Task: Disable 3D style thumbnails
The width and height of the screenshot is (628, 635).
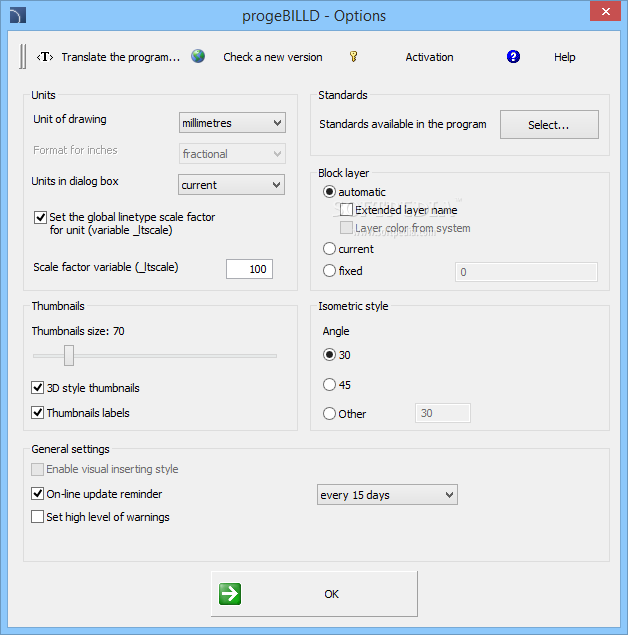Action: (x=38, y=388)
